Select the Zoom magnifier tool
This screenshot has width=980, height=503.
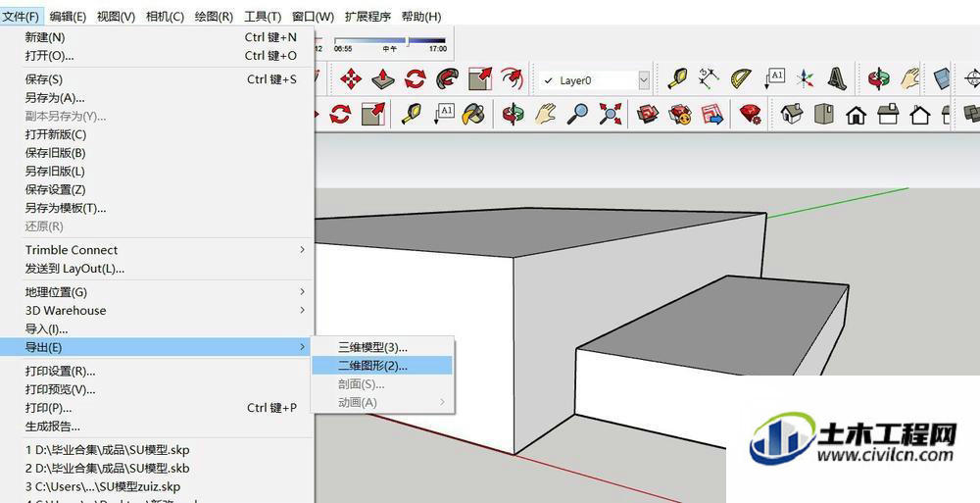point(577,114)
